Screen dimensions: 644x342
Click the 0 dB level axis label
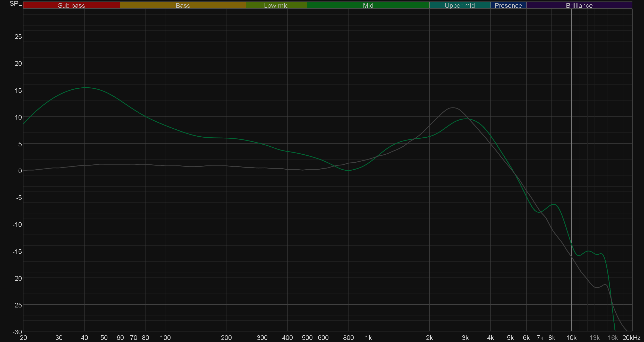(20, 171)
